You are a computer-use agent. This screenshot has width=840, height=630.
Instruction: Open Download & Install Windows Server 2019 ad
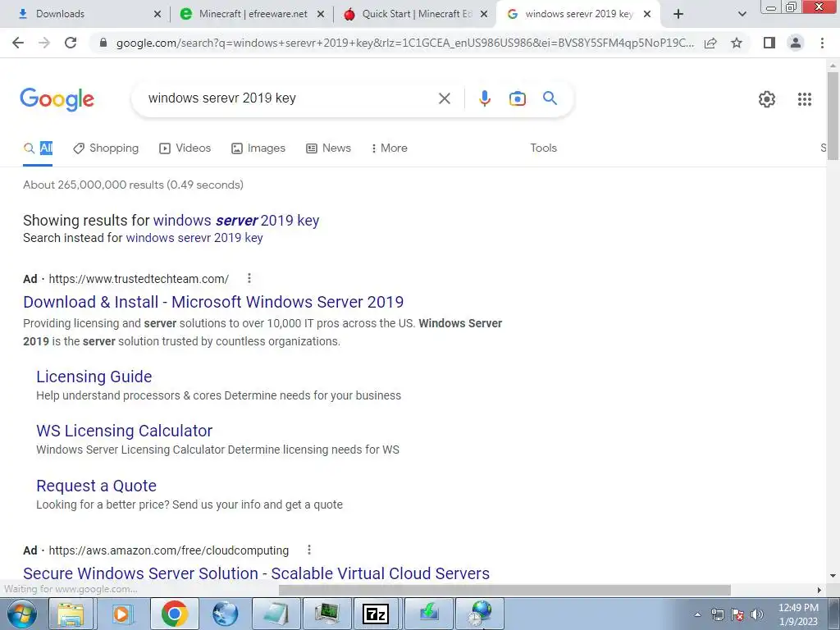213,302
